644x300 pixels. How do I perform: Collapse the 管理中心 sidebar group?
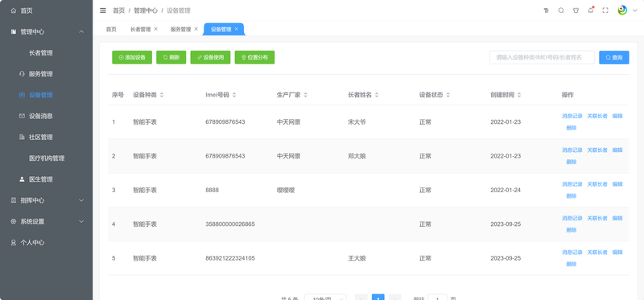pyautogui.click(x=46, y=31)
